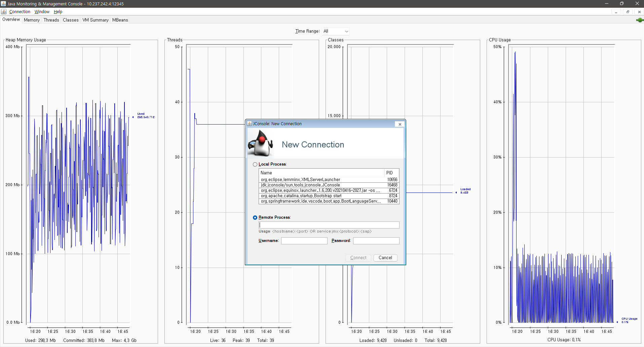The width and height of the screenshot is (644, 347).
Task: Switch to the Overview tab
Action: tap(11, 20)
